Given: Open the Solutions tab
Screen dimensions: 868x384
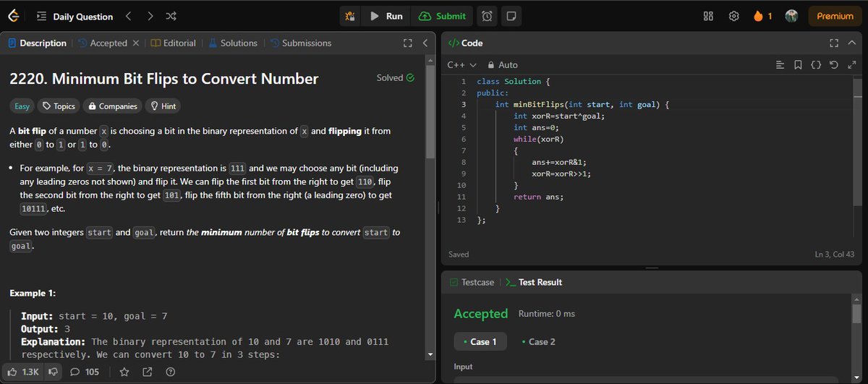Looking at the screenshot, I should (x=233, y=43).
